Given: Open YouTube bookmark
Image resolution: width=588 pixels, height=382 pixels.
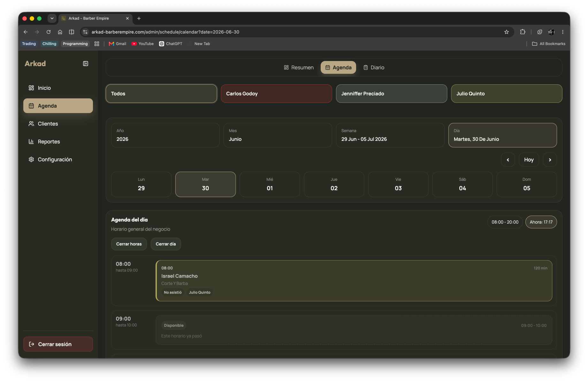Looking at the screenshot, I should click(x=143, y=44).
